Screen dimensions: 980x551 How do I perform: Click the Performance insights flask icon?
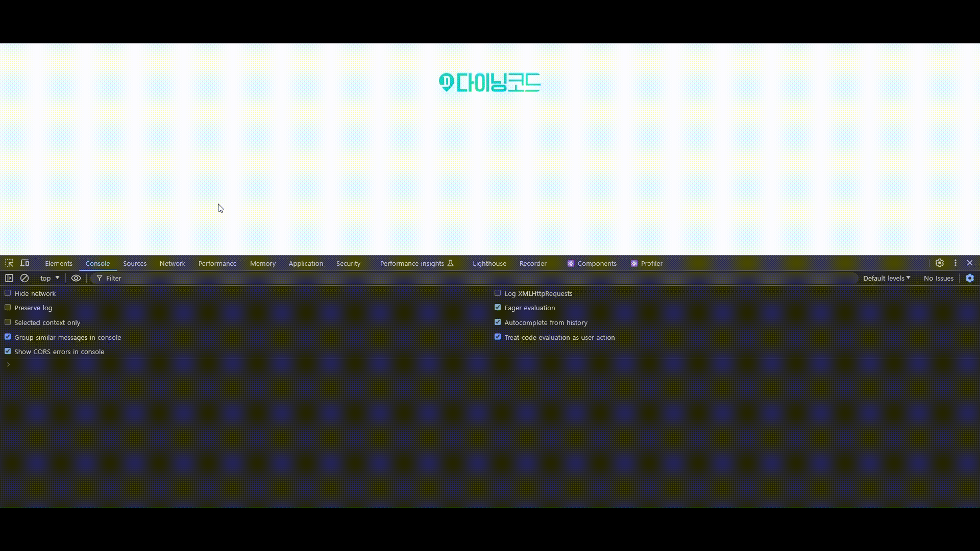tap(450, 263)
